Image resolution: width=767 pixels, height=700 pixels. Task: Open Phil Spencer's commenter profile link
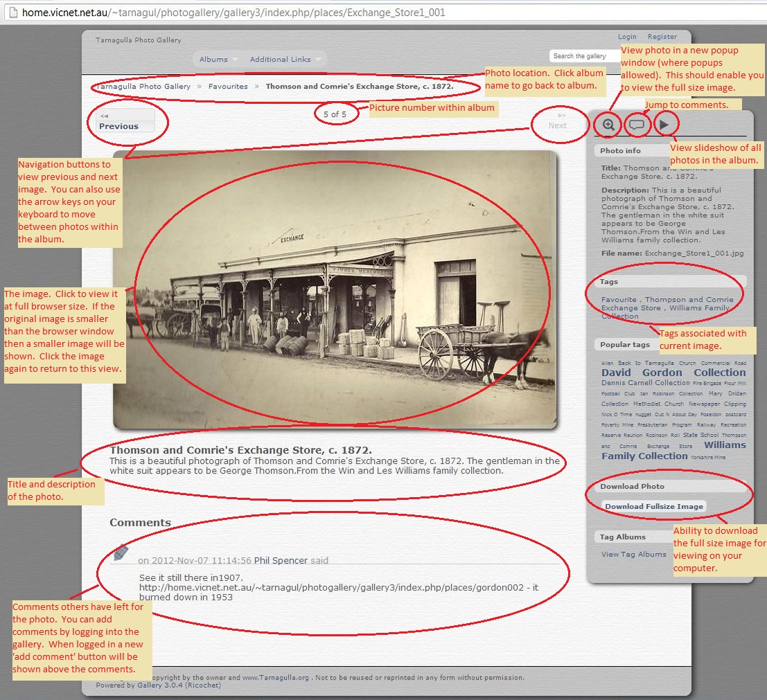click(281, 560)
